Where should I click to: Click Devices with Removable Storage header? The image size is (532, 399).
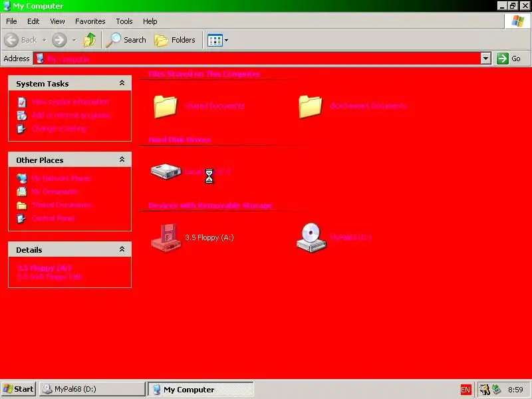pos(210,205)
